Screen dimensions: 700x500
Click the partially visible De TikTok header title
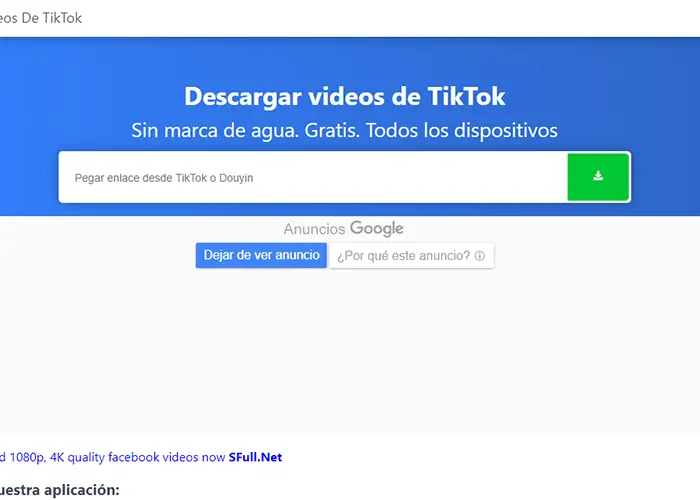(x=41, y=18)
